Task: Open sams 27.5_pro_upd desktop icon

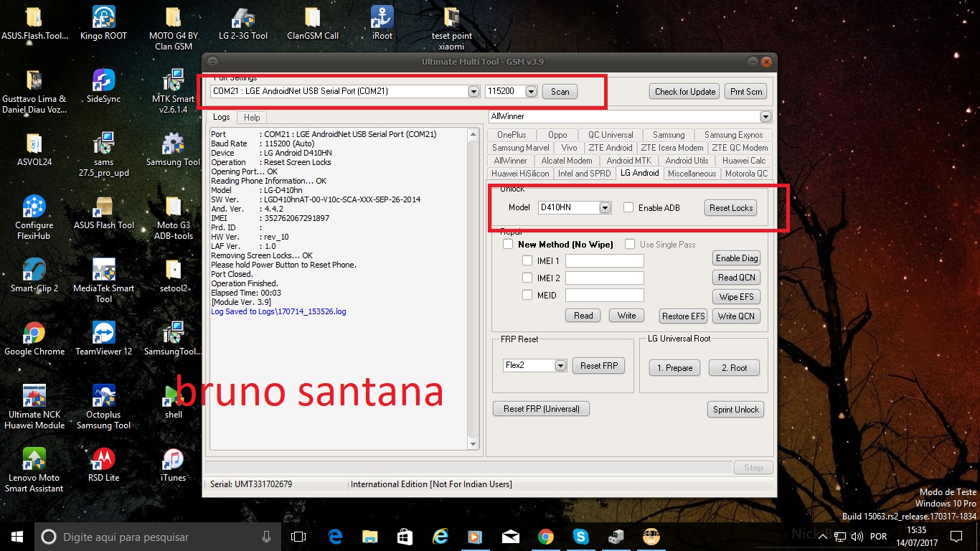Action: (104, 154)
